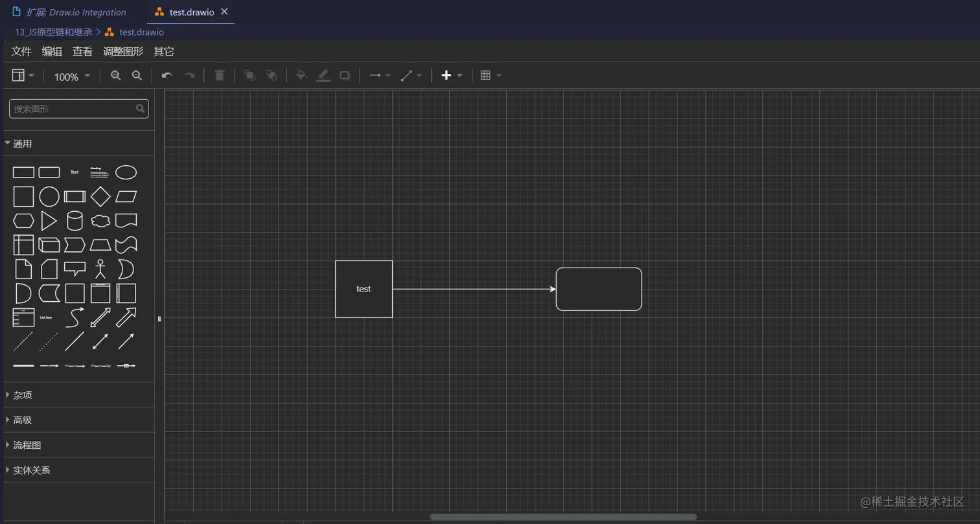
Task: Select the actor stick figure shape
Action: point(100,269)
